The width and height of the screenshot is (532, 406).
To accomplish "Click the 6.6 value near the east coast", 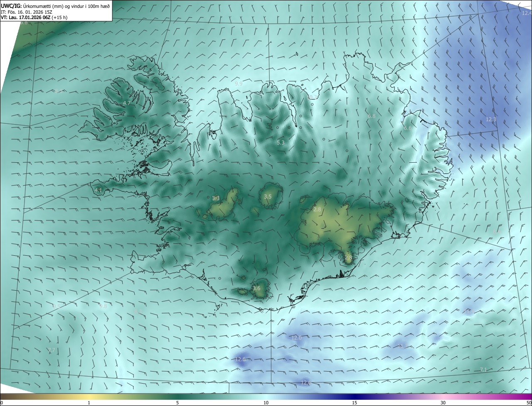I will click(408, 128).
